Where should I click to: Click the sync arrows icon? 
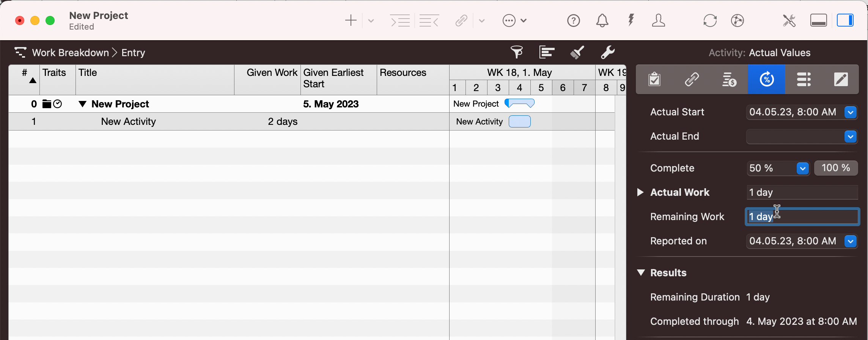point(710,20)
